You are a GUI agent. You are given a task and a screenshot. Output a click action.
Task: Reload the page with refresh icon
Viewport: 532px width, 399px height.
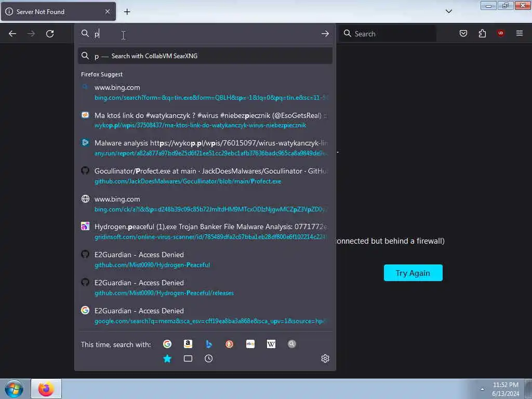click(x=50, y=34)
